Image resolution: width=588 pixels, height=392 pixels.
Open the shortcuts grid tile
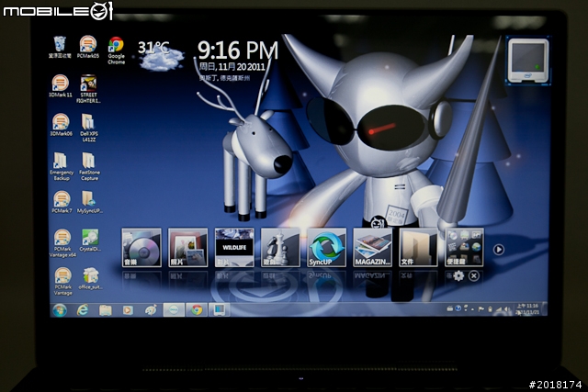464,247
